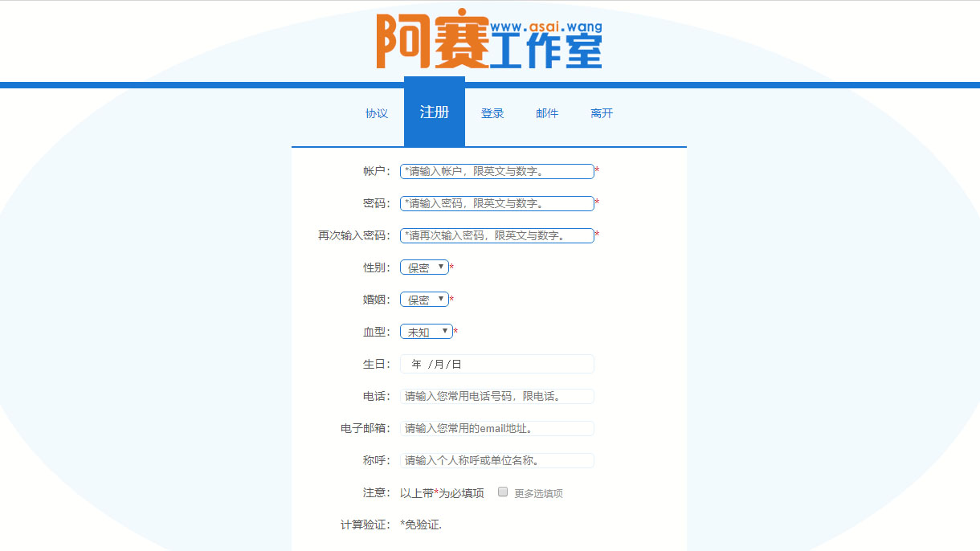
Task: Select the 离开 exit menu item
Action: 602,112
